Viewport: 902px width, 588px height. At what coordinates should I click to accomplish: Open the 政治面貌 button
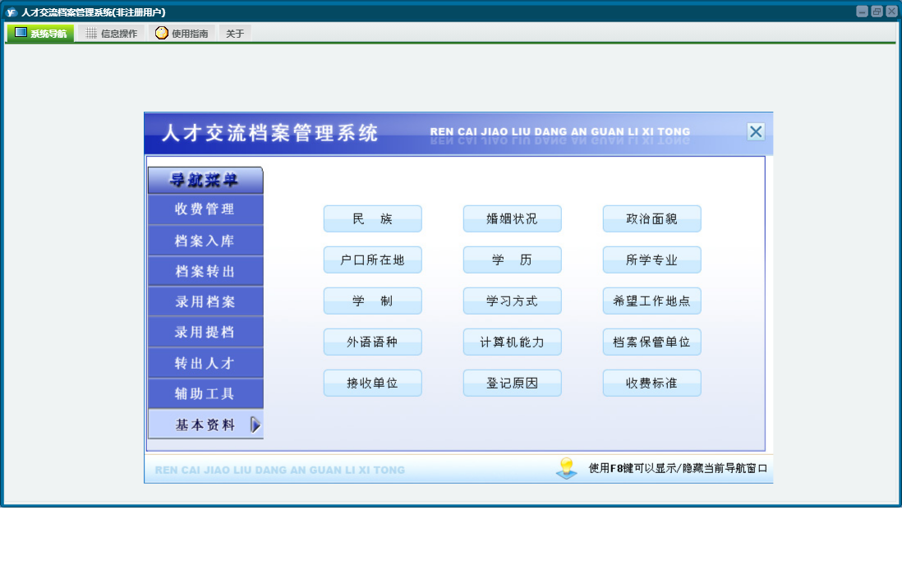coord(651,218)
